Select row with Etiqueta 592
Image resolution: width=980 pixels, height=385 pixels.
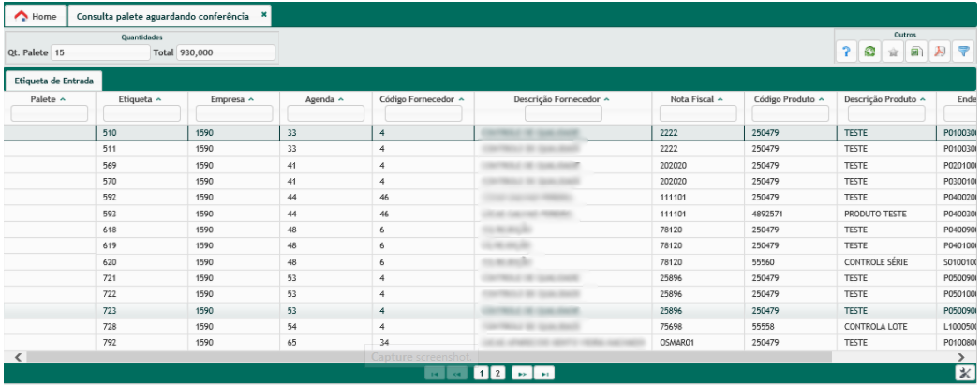[490, 198]
